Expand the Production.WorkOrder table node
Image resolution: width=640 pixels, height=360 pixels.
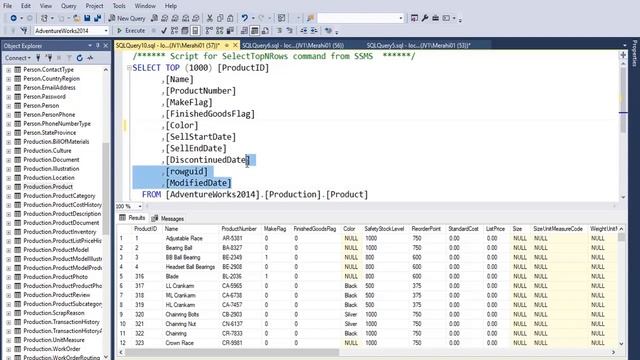[x=9, y=349]
